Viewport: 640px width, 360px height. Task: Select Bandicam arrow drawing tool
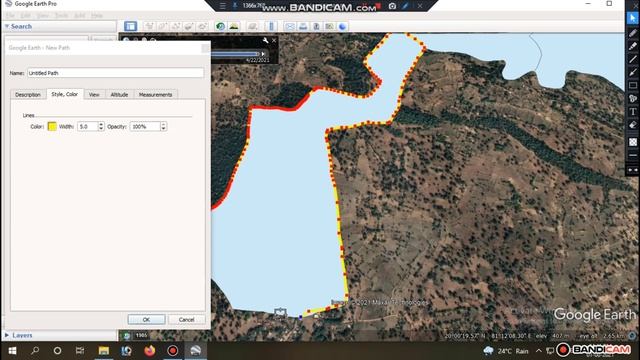click(x=633, y=72)
